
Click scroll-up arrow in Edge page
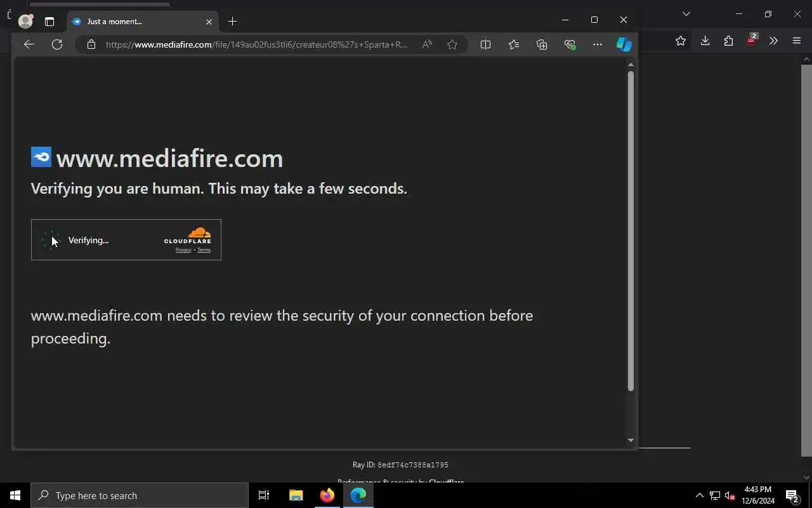(631, 64)
